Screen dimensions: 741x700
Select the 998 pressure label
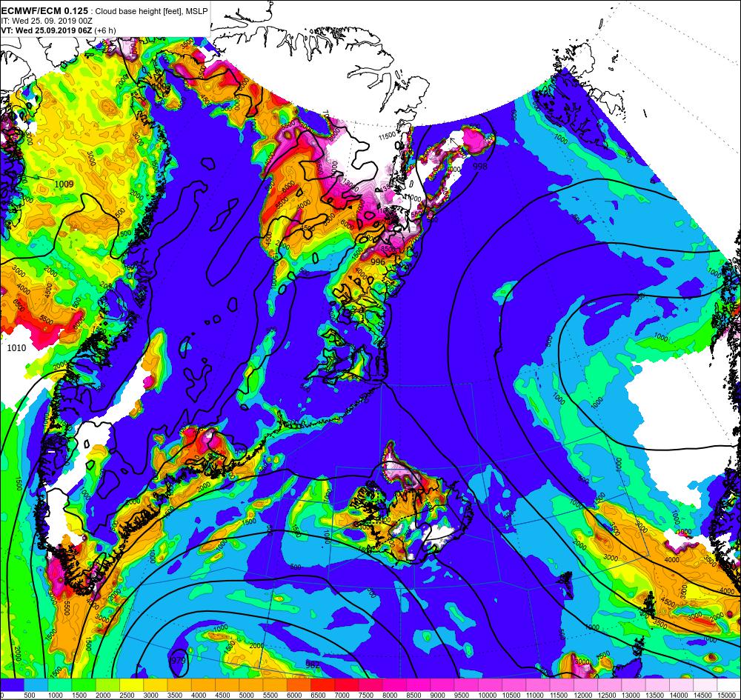479,166
